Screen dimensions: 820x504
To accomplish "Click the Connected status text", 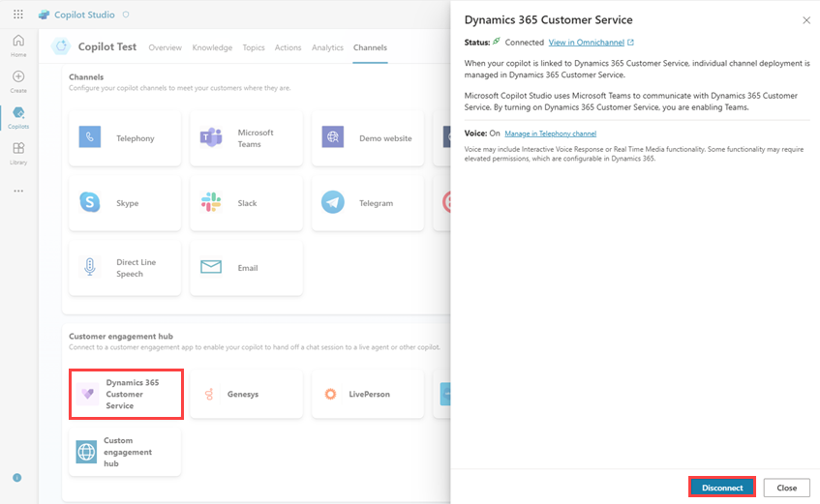I will pos(524,43).
